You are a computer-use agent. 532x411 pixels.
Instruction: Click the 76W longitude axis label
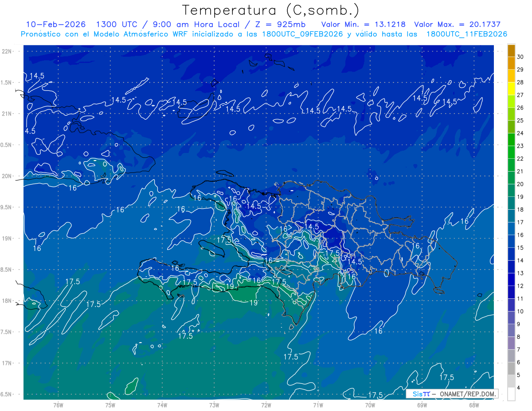(58, 405)
